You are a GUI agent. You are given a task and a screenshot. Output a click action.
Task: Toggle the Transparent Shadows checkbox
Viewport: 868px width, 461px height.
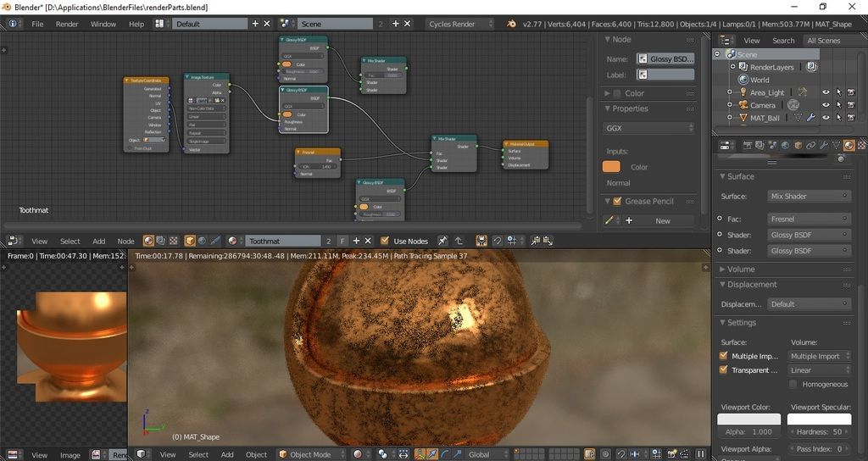pos(724,369)
